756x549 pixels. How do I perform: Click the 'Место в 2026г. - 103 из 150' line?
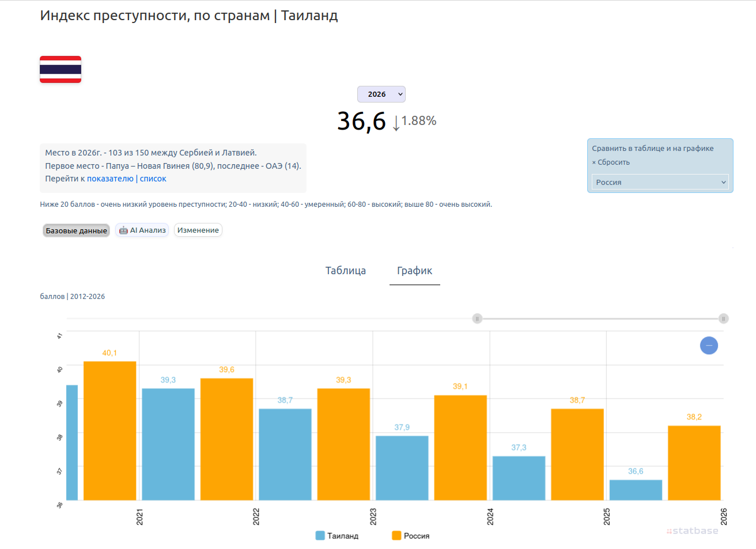151,153
